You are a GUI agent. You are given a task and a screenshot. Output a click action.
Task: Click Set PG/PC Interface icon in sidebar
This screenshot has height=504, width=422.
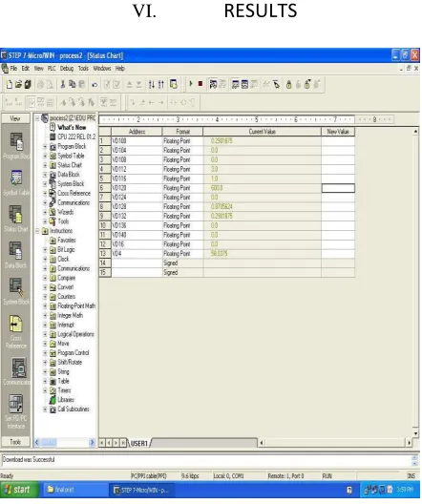point(16,411)
